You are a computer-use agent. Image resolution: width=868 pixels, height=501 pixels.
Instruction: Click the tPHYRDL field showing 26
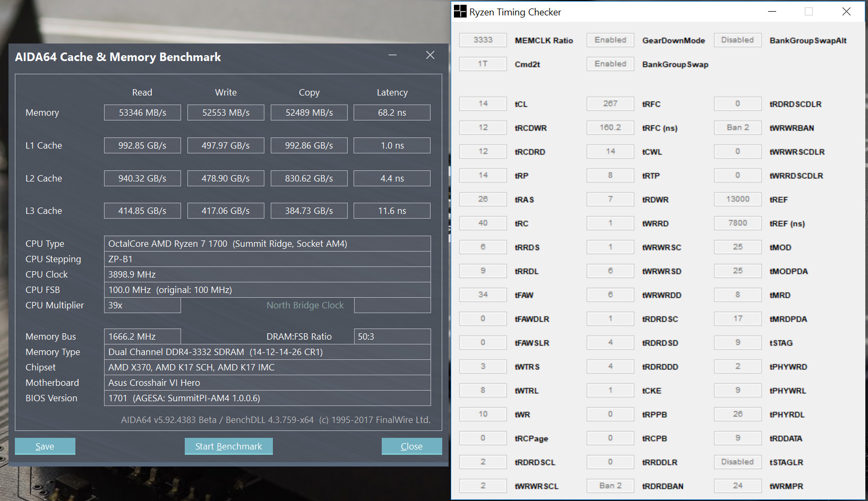pyautogui.click(x=738, y=414)
